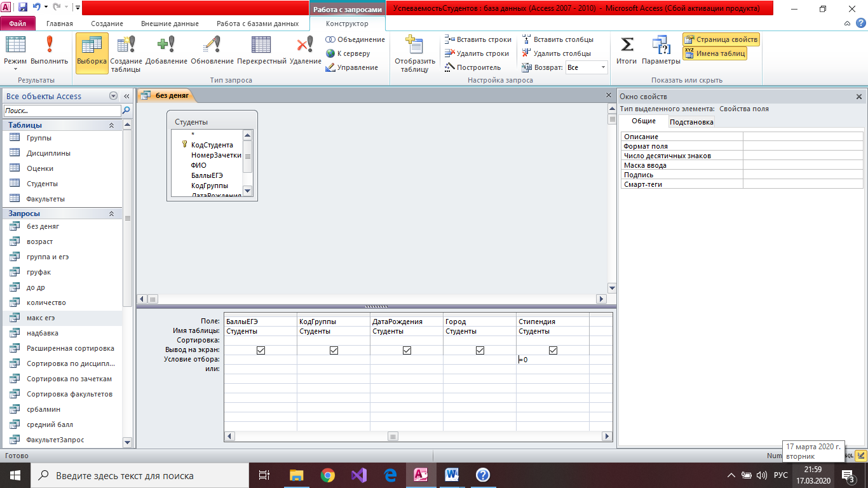The width and height of the screenshot is (868, 488).
Task: Run the query with Выполнить
Action: [50, 51]
